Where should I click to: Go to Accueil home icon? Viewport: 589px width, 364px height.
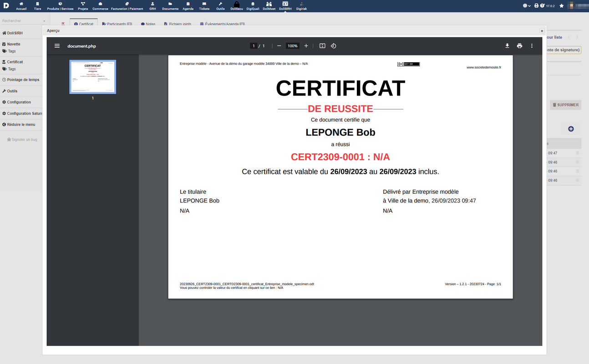point(21,6)
